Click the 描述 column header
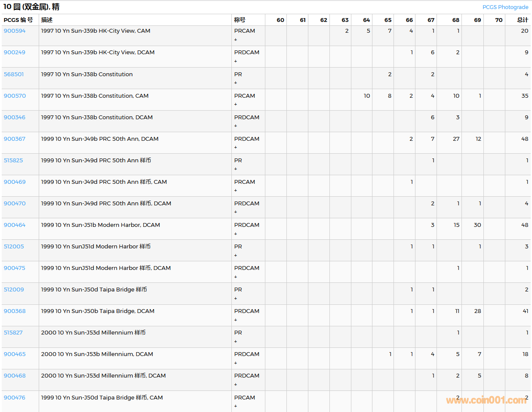The width and height of the screenshot is (532, 412). pyautogui.click(x=47, y=20)
